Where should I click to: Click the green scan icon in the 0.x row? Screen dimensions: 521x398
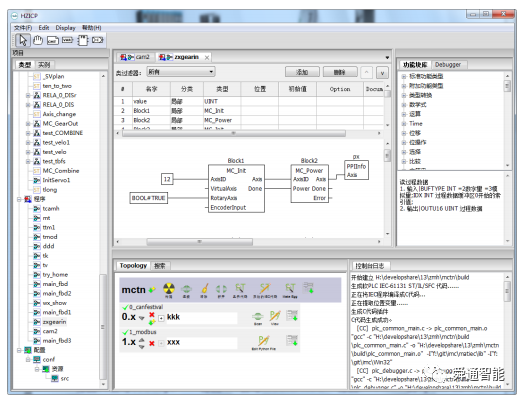pyautogui.click(x=258, y=317)
